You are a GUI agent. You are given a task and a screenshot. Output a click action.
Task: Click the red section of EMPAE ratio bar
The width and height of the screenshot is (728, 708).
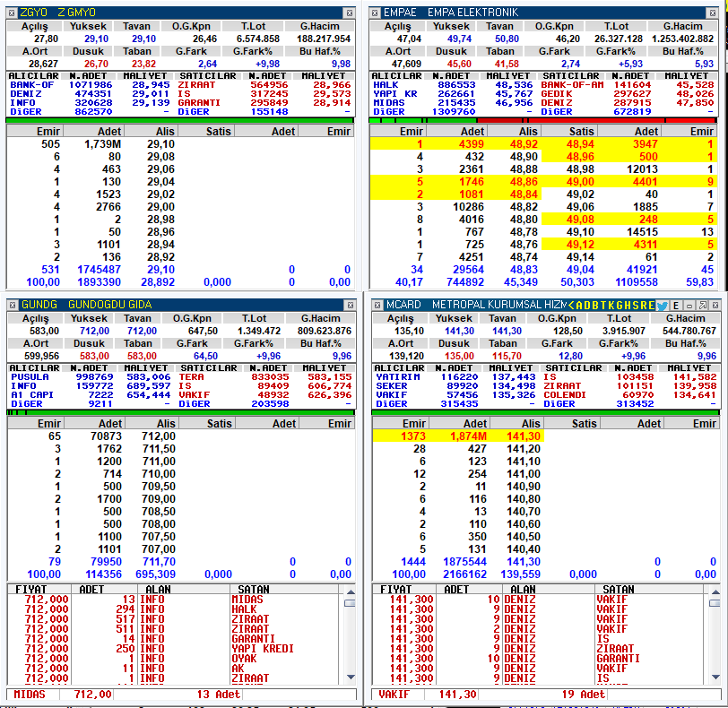click(x=596, y=121)
